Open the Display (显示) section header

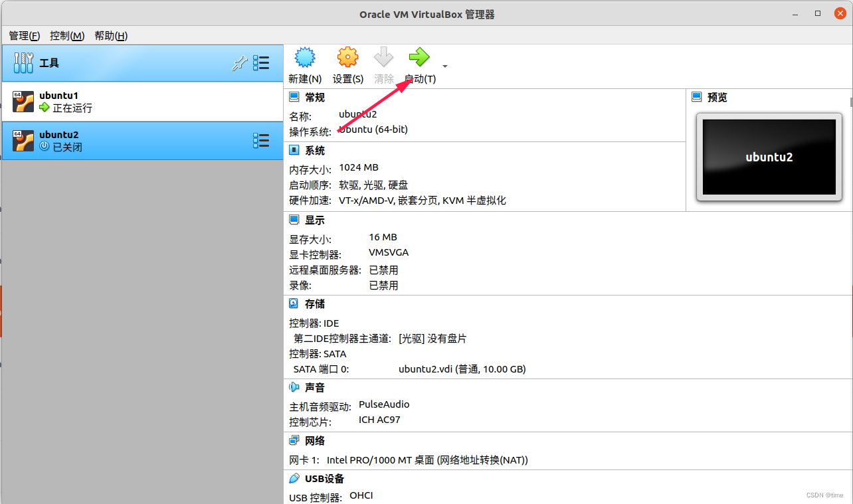315,220
